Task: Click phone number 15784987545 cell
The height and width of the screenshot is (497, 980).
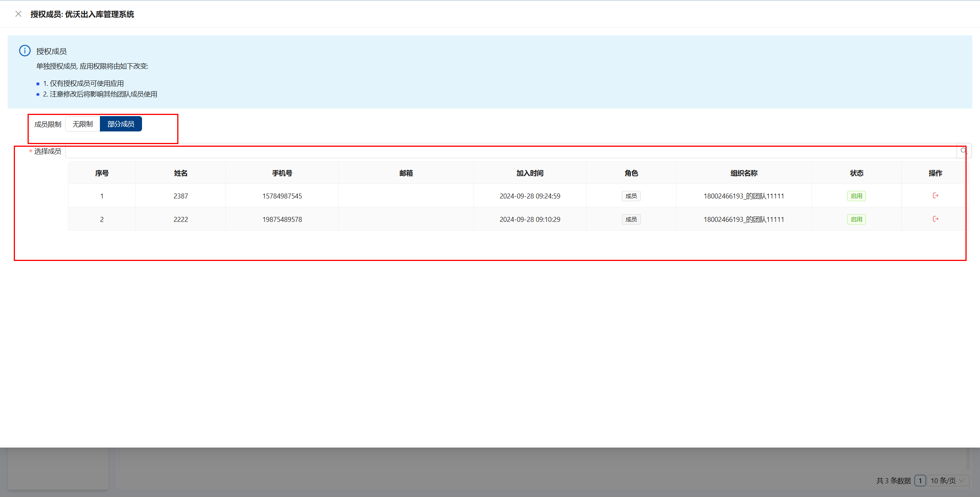Action: tap(282, 196)
